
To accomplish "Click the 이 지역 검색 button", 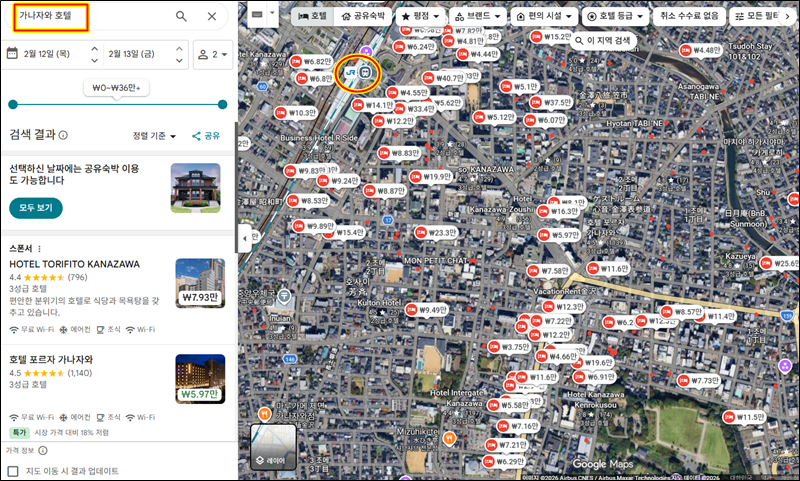I will click(603, 40).
